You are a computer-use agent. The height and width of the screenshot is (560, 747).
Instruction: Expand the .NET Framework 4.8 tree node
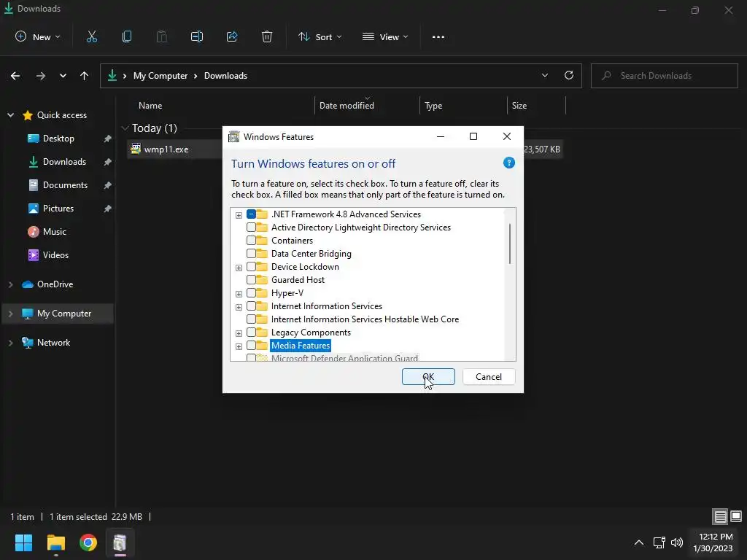point(239,215)
